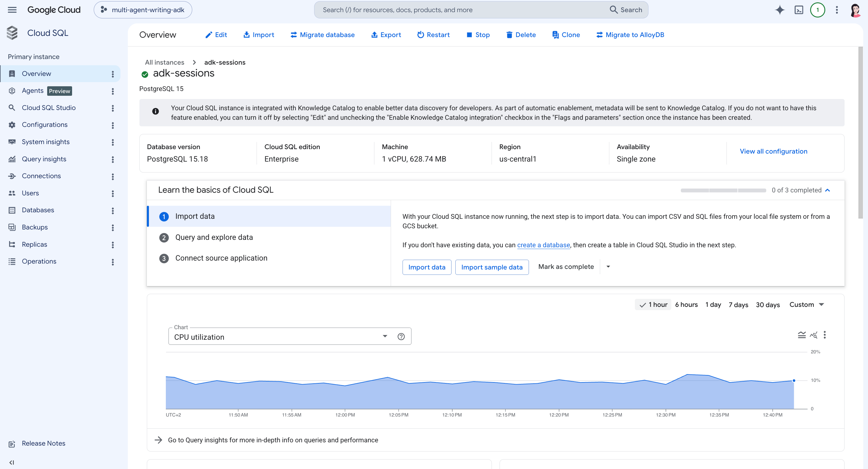The image size is (868, 469).
Task: Open View all configuration link
Action: coord(773,151)
